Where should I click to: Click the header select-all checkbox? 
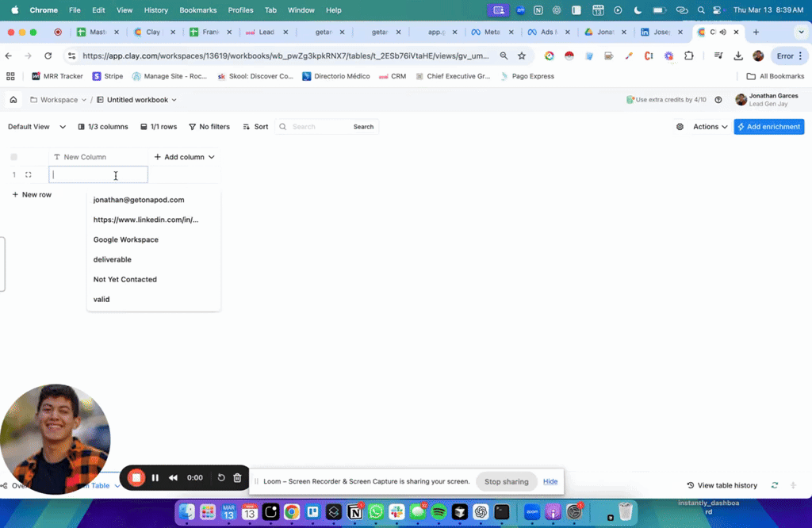pos(13,156)
